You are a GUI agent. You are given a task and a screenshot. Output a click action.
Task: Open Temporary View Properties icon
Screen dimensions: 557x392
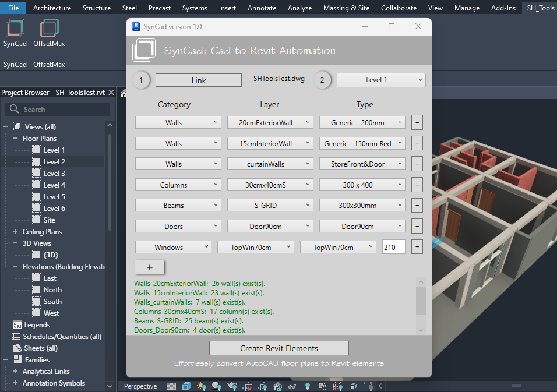[323, 386]
